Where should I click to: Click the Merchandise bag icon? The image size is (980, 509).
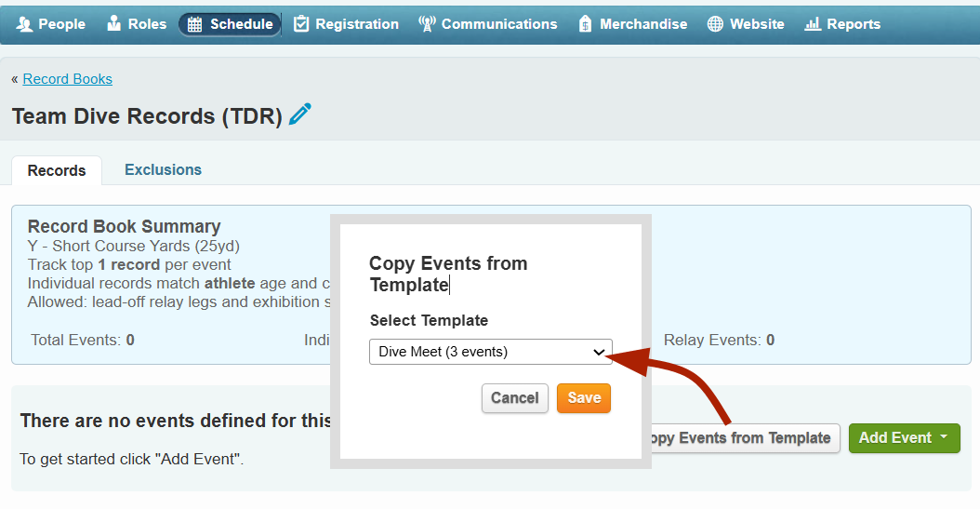pos(585,24)
